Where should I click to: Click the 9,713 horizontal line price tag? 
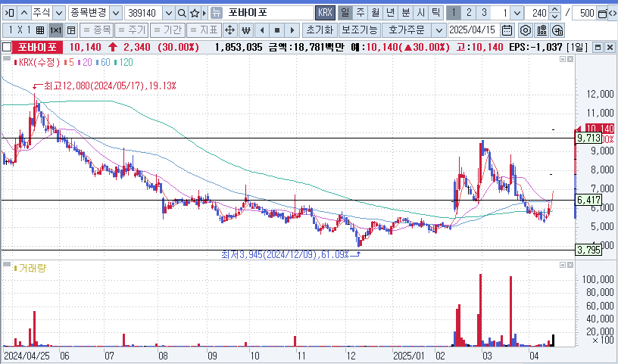(588, 138)
